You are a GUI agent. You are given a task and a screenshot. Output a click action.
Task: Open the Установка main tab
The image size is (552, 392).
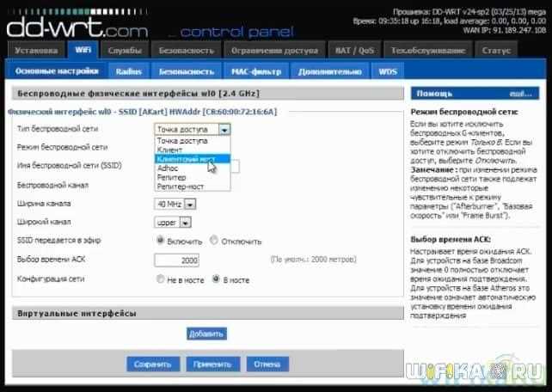36,51
